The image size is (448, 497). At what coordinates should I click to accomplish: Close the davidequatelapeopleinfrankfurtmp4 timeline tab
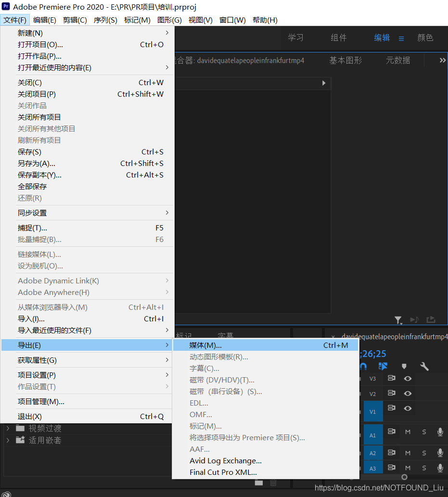click(x=333, y=337)
